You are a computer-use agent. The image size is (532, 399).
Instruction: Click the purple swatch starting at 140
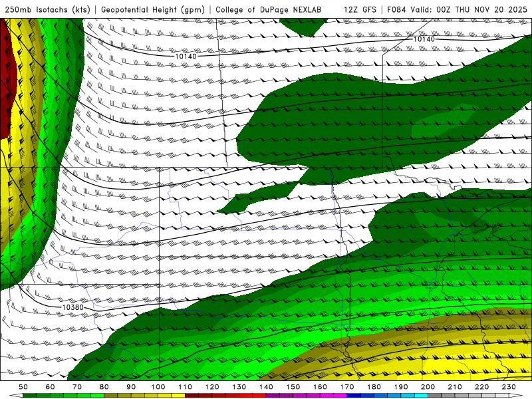tap(273, 396)
